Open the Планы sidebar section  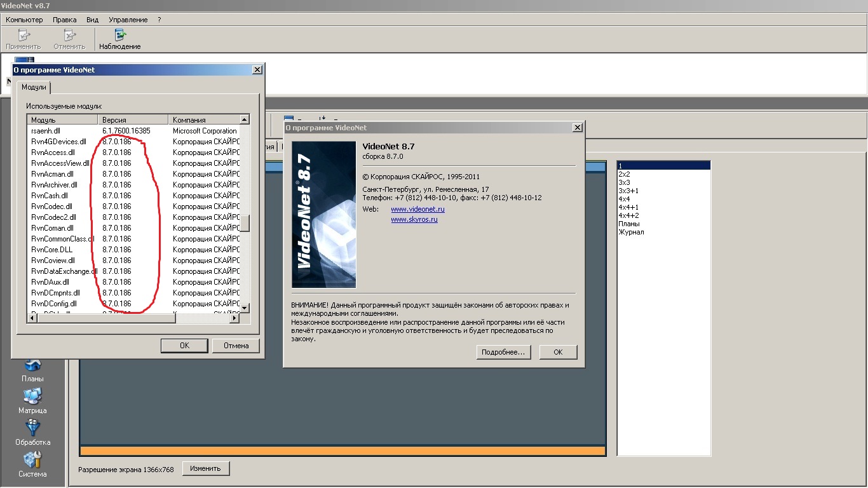pyautogui.click(x=32, y=366)
